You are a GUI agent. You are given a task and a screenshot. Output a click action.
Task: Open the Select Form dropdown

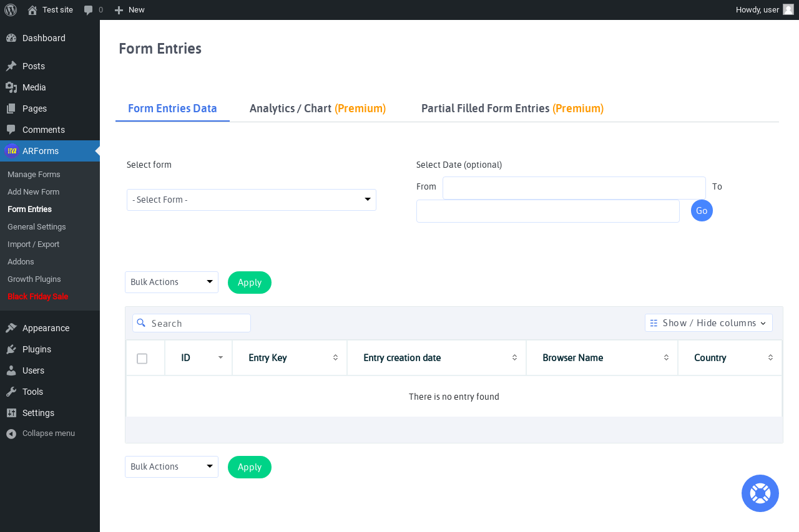click(x=252, y=200)
